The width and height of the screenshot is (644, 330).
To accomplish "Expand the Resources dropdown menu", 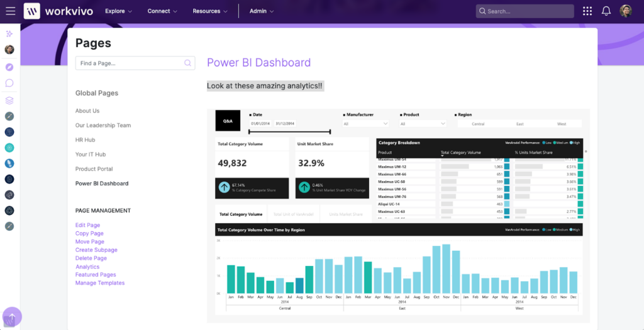I will [210, 11].
